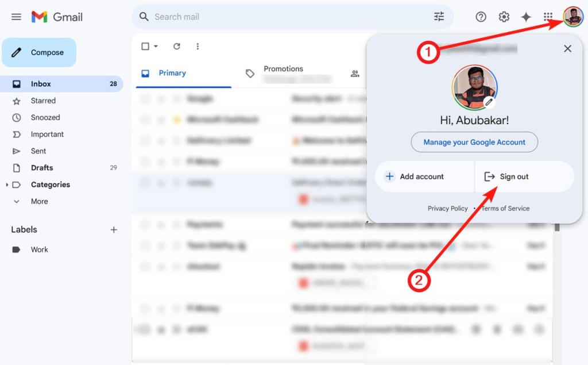Expand the Categories arrow
588x365 pixels.
[x=7, y=185]
